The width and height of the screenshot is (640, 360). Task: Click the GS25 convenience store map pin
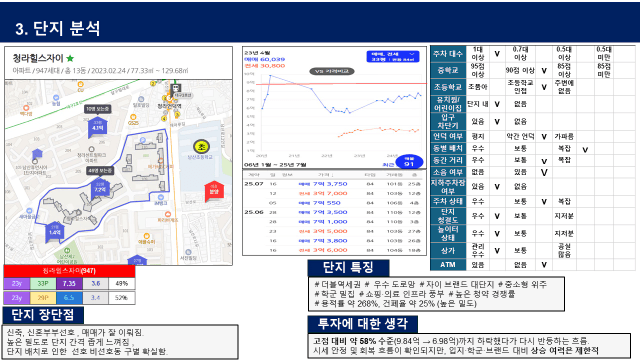coord(133,119)
